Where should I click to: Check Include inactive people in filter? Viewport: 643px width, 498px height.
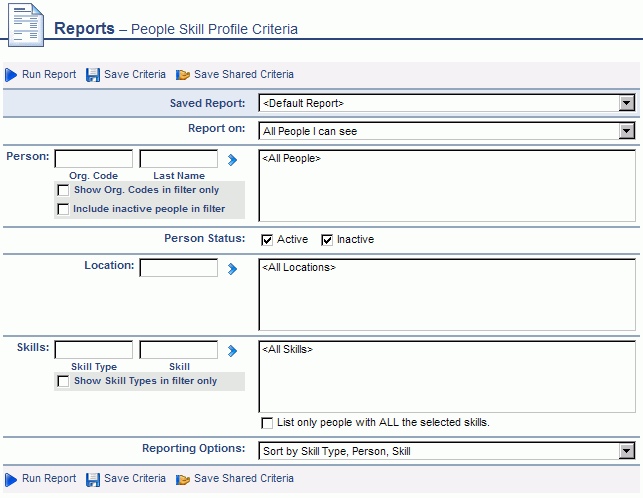click(63, 209)
